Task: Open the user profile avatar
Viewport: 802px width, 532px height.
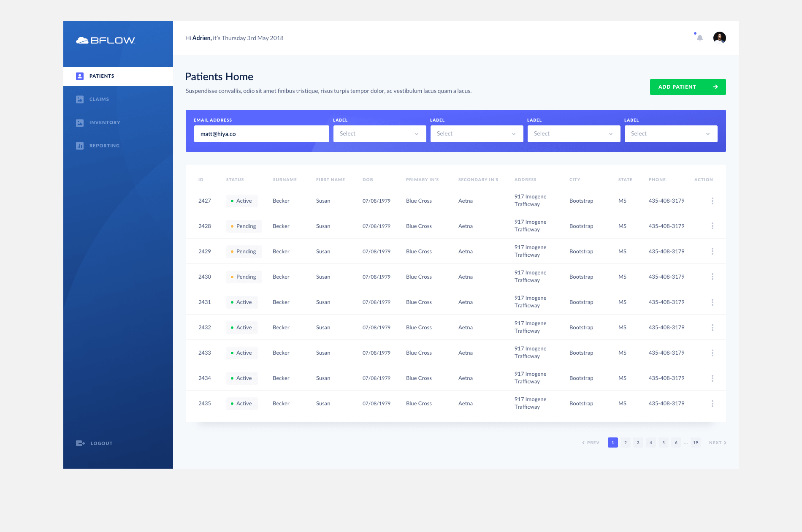Action: pyautogui.click(x=720, y=38)
